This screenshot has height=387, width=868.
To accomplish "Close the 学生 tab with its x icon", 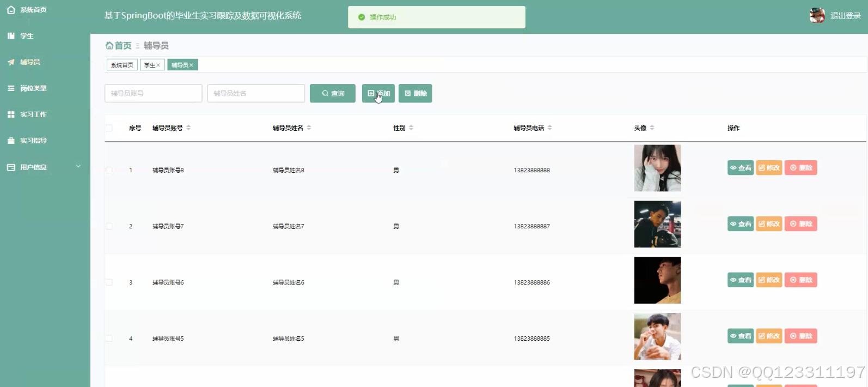I will pos(158,65).
